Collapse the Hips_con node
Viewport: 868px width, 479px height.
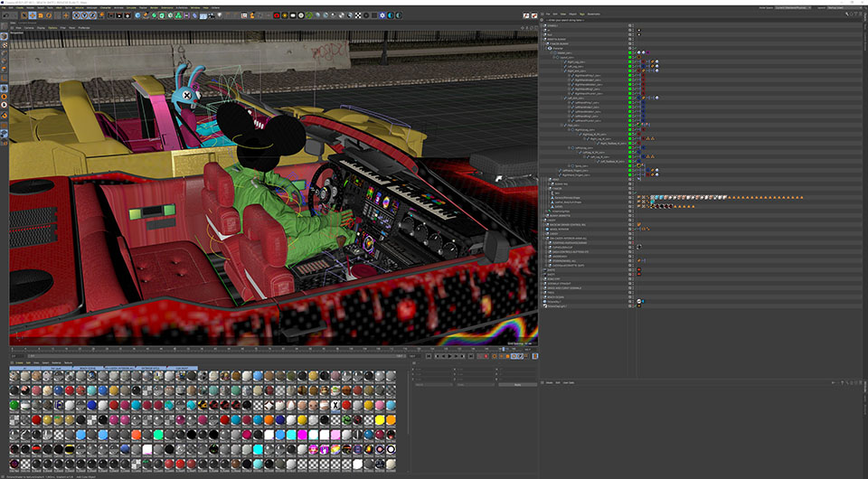point(561,125)
